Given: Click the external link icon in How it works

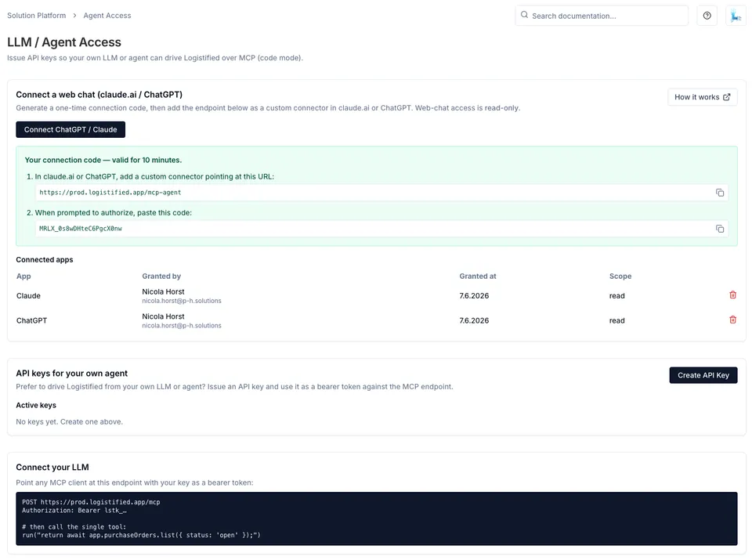Looking at the screenshot, I should pyautogui.click(x=727, y=97).
